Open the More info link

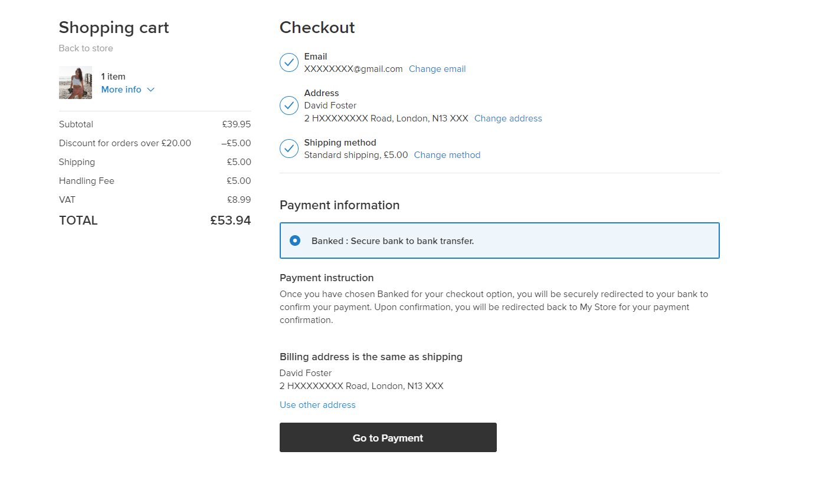121,90
